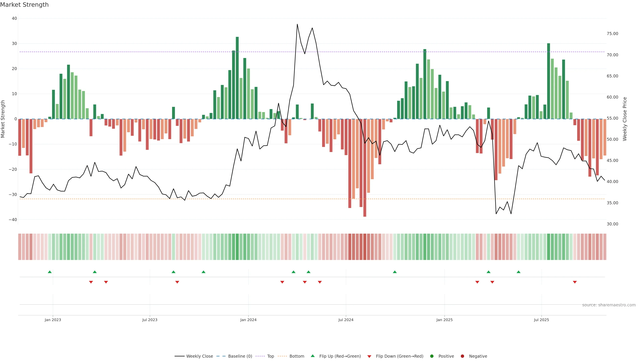Click the red Flip Down legend triangle icon
644x362 pixels.
click(x=369, y=356)
